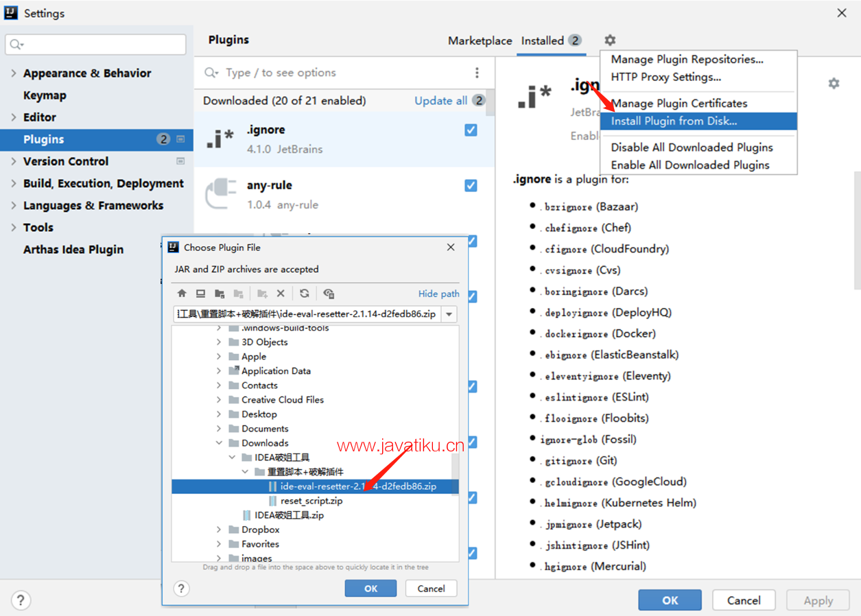The image size is (861, 616).
Task: Expand the Desktop folder in tree
Action: click(219, 414)
